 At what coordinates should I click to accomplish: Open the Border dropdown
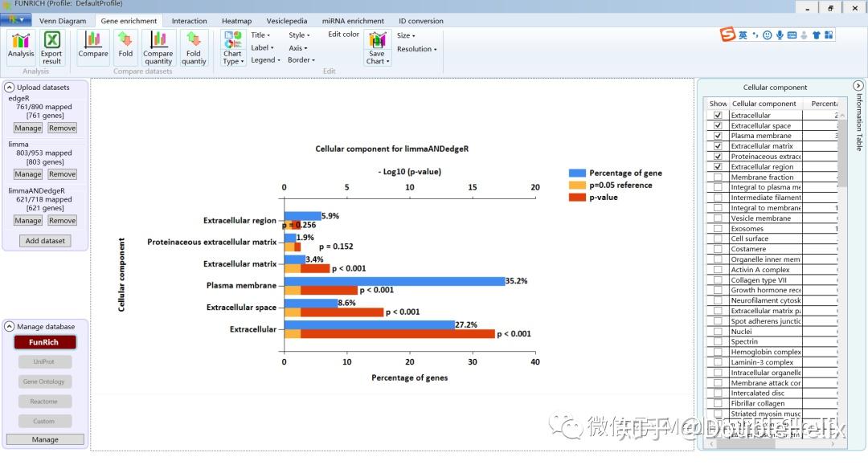click(x=301, y=59)
